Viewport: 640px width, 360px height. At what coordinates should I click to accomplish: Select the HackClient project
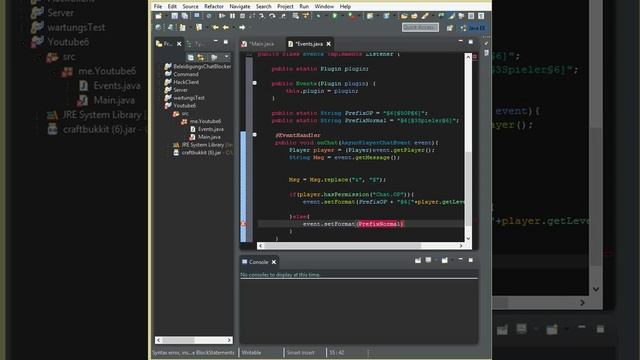182,82
